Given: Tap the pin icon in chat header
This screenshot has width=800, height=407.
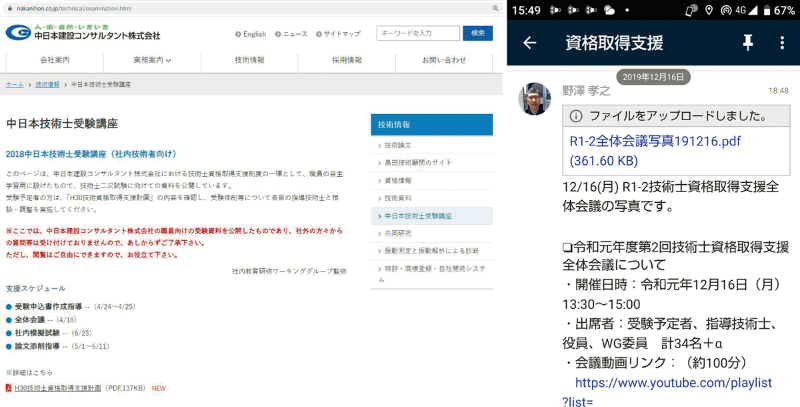Looking at the screenshot, I should [x=747, y=43].
